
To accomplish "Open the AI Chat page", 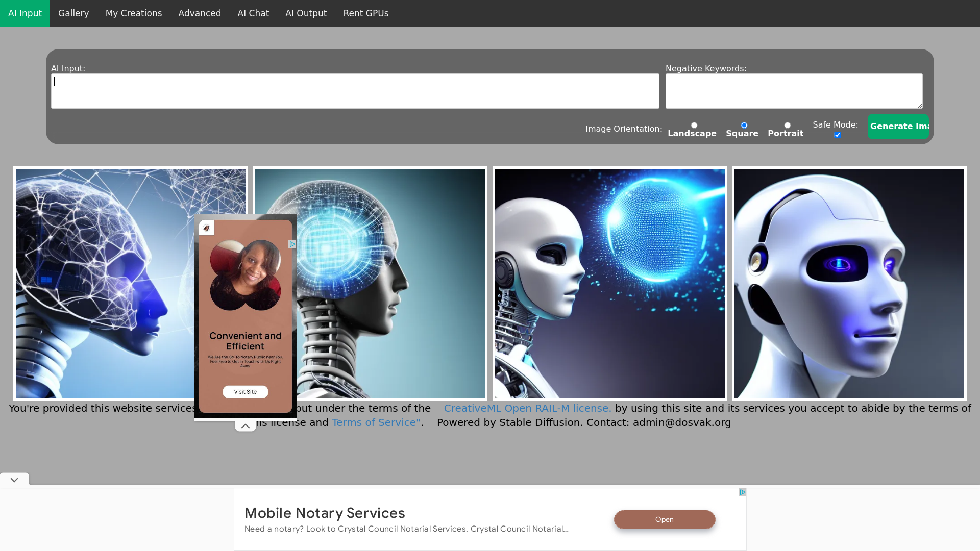I will click(253, 13).
